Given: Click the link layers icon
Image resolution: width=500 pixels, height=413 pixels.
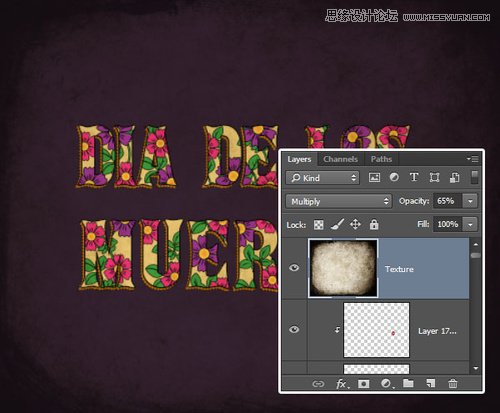Looking at the screenshot, I should tap(318, 384).
